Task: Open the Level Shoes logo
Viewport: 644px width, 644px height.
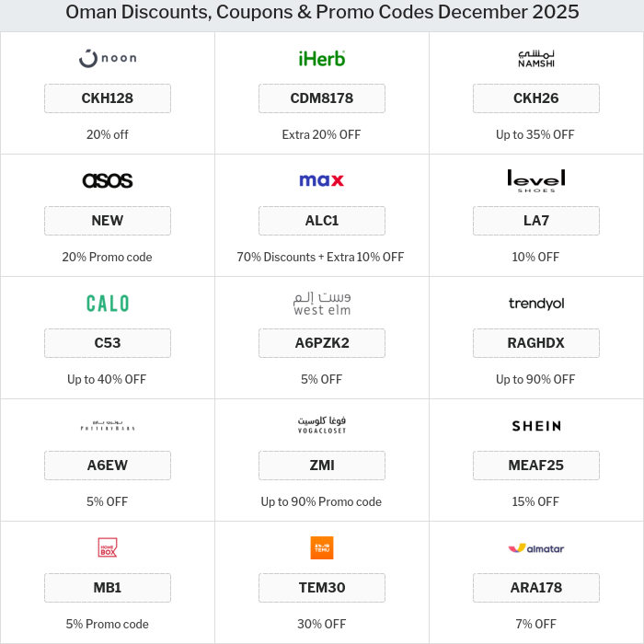Action: pos(536,180)
